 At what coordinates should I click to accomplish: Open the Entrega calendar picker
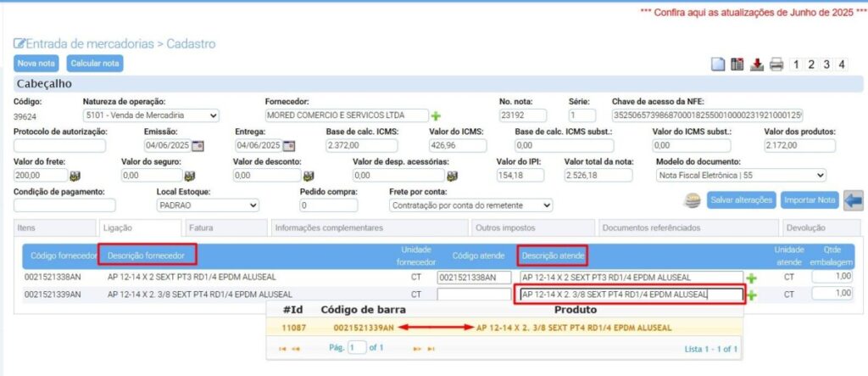click(288, 146)
